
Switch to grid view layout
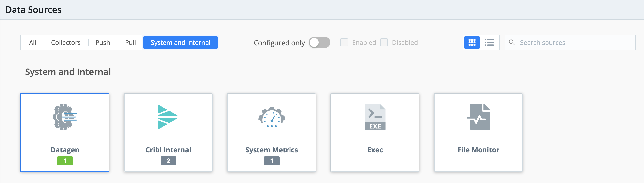[472, 42]
